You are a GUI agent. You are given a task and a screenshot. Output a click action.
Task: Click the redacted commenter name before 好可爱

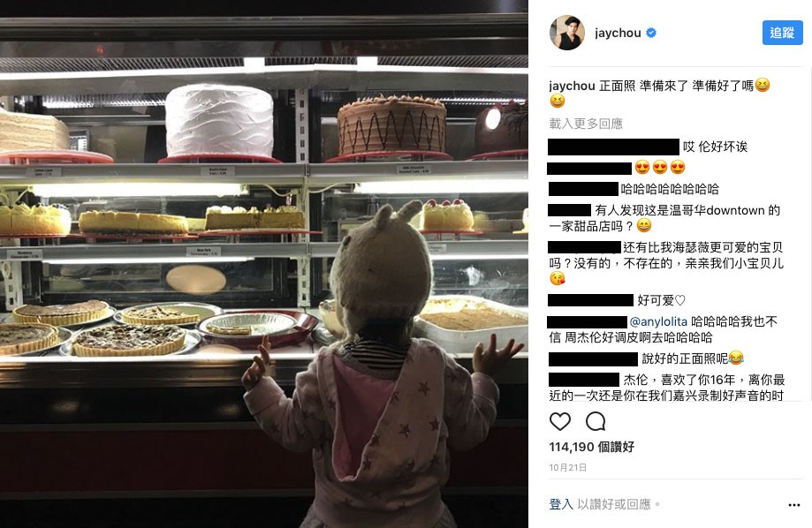pos(590,300)
